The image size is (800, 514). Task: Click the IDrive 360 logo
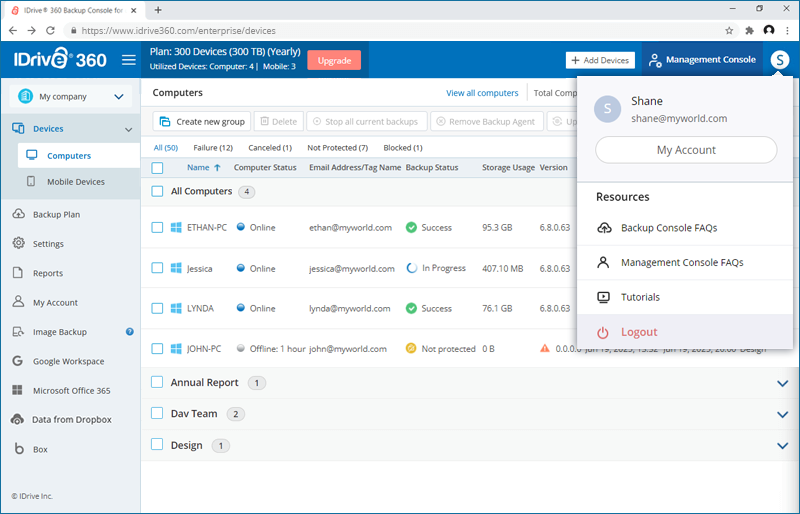(60, 59)
